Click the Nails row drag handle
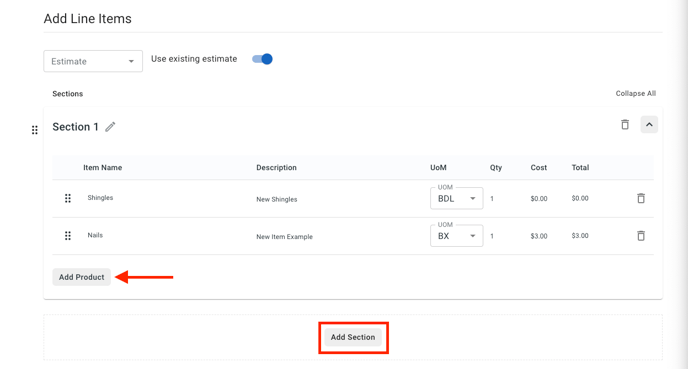688x369 pixels. click(x=68, y=236)
